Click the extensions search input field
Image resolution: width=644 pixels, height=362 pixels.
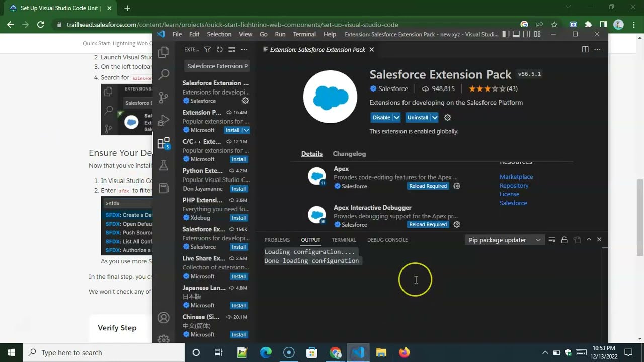tap(217, 66)
